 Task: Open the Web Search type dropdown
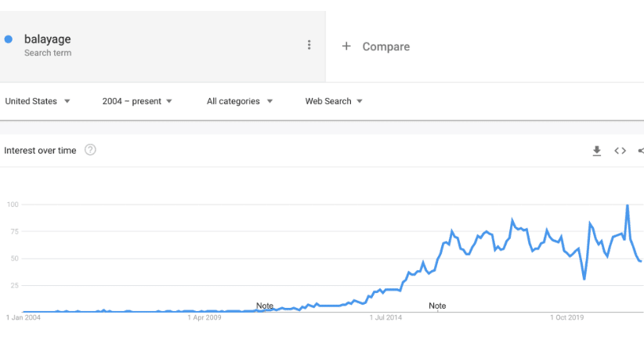334,101
